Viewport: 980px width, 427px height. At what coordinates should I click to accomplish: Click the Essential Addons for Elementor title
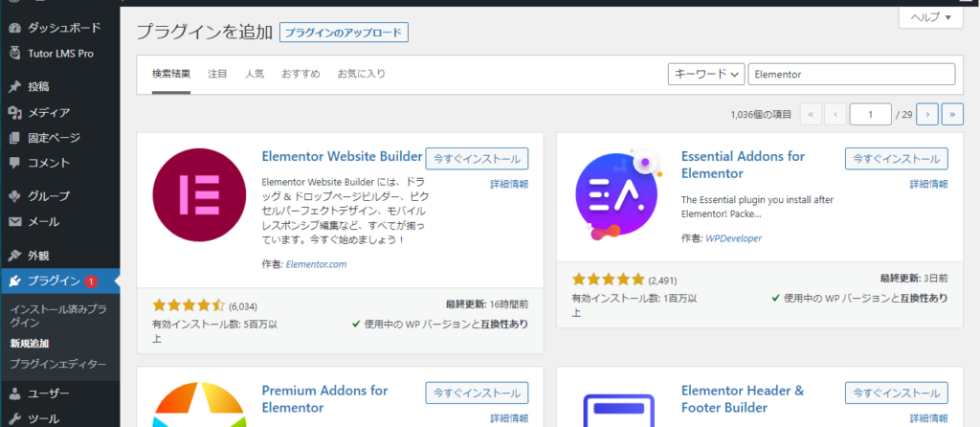point(743,165)
